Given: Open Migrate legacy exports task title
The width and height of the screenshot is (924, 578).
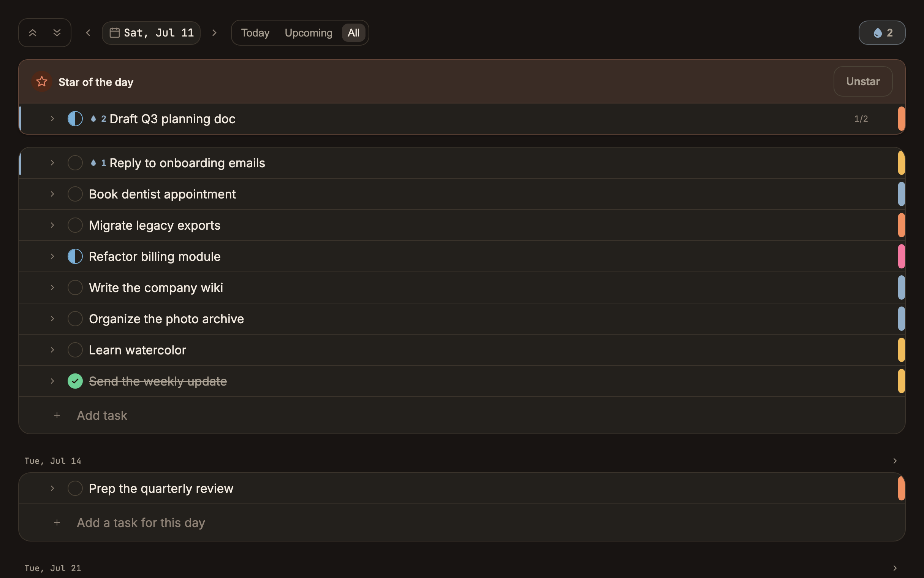Looking at the screenshot, I should [155, 225].
